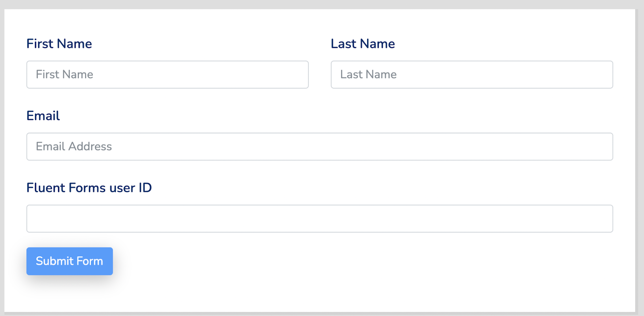The height and width of the screenshot is (316, 644).
Task: Click the First Name field label
Action: tap(59, 44)
